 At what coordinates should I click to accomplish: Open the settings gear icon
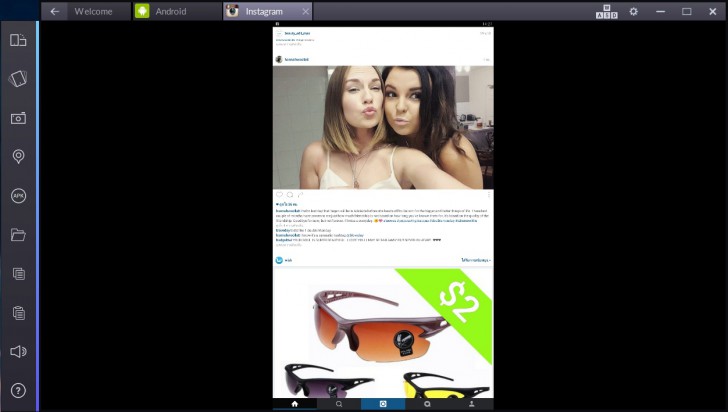click(x=633, y=12)
